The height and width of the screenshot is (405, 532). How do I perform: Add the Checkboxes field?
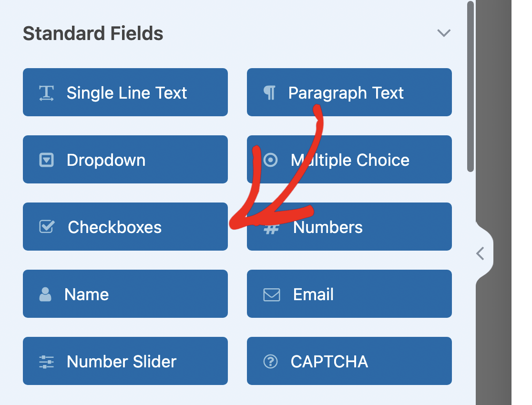(125, 227)
